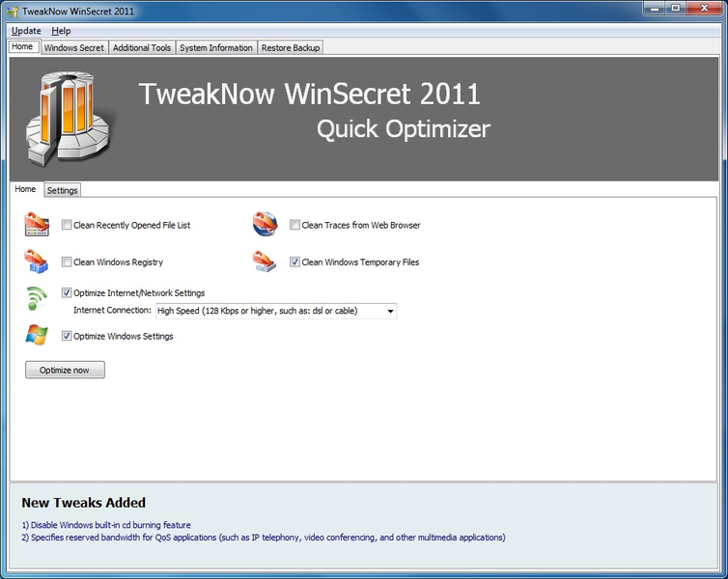
Task: Click the Clean Windows Registry icon
Action: [37, 262]
